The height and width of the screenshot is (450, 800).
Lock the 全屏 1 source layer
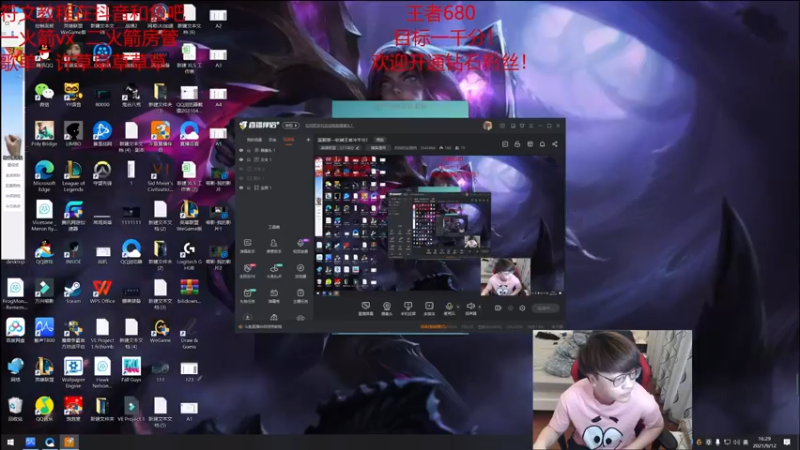click(x=248, y=188)
